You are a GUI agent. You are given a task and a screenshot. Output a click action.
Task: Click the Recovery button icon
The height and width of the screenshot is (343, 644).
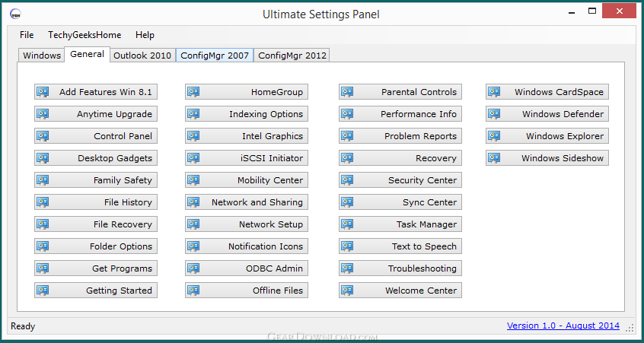pyautogui.click(x=346, y=158)
